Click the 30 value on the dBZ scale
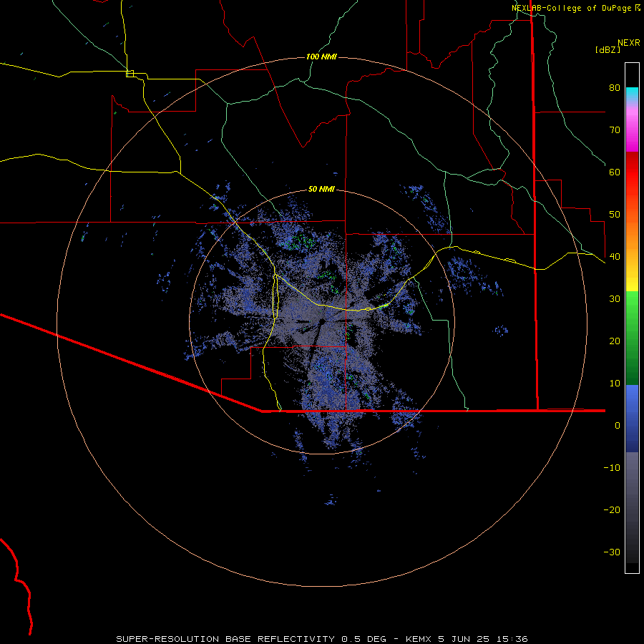The image size is (644, 644). click(615, 299)
